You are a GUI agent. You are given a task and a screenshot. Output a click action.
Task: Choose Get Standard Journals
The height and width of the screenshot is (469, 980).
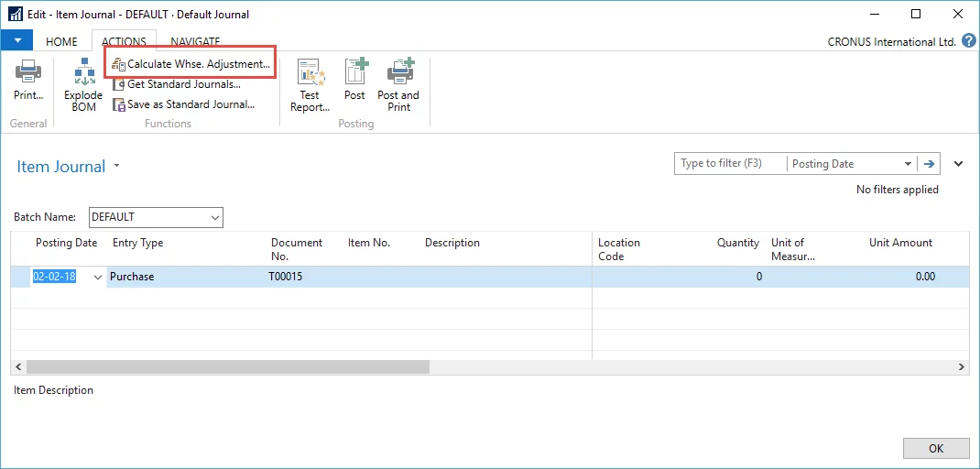pos(183,84)
